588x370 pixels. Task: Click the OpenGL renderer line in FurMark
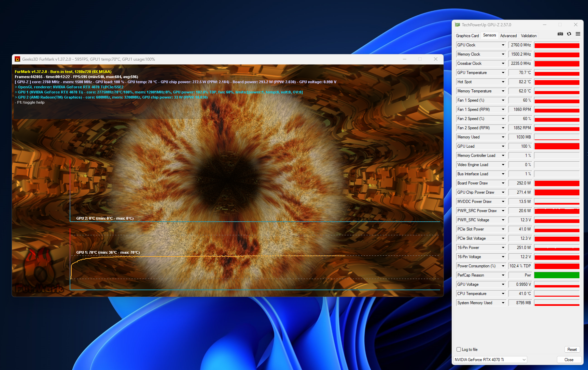point(69,87)
